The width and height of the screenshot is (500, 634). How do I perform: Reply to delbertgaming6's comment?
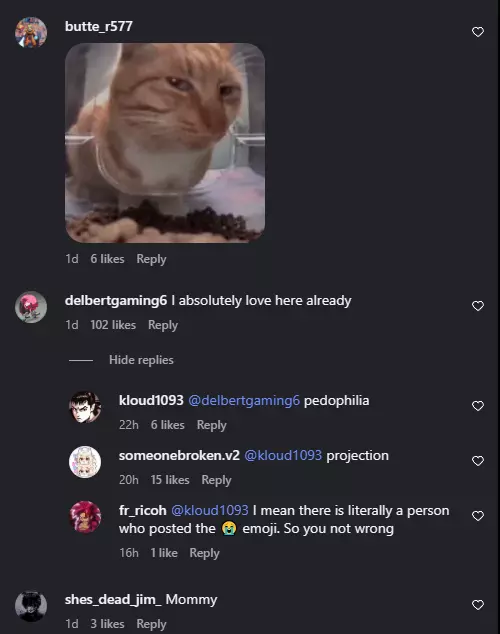pyautogui.click(x=163, y=325)
